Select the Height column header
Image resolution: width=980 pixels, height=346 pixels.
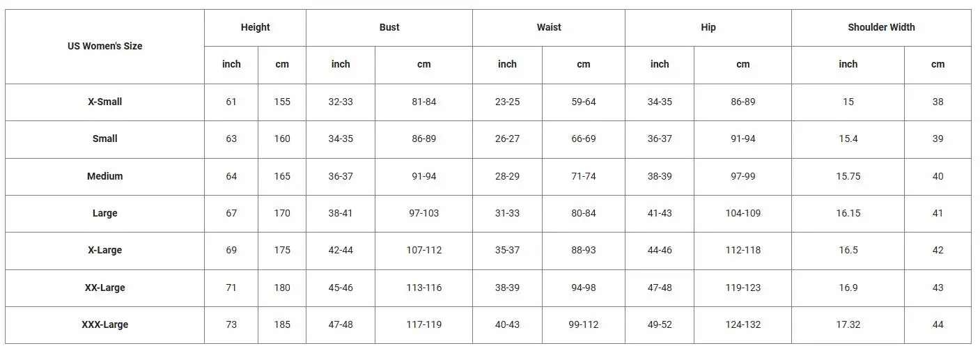coord(255,27)
